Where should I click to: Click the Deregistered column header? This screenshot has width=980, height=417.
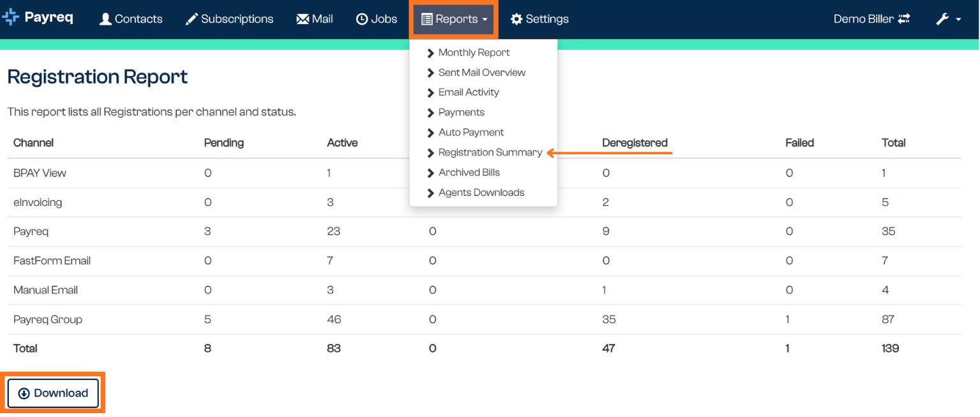coord(635,143)
